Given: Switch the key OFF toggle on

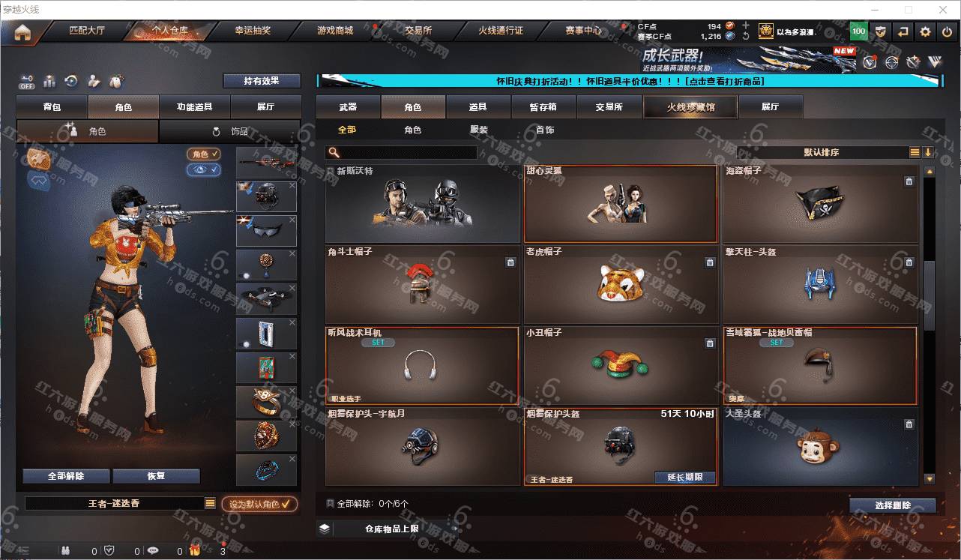Looking at the screenshot, I should point(27,81).
